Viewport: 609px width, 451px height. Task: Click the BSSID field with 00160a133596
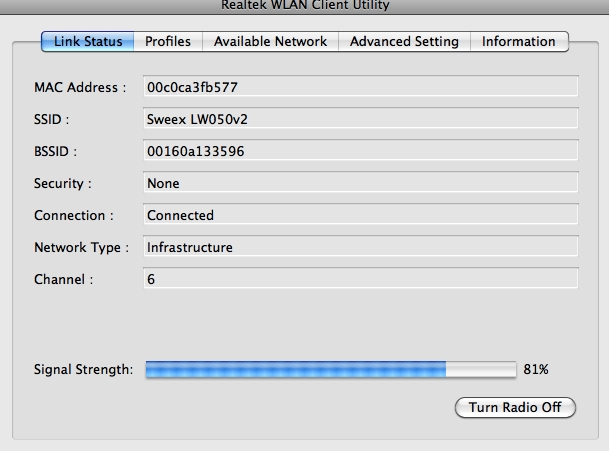pyautogui.click(x=361, y=151)
